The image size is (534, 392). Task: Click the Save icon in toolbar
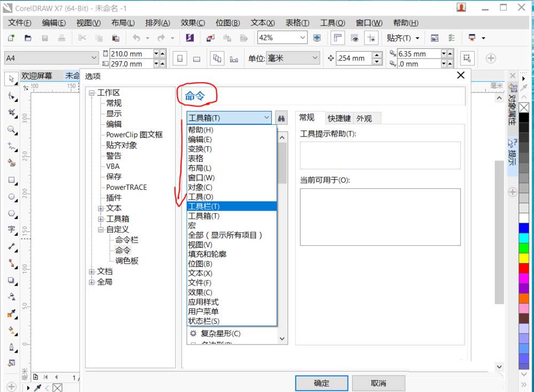45,38
